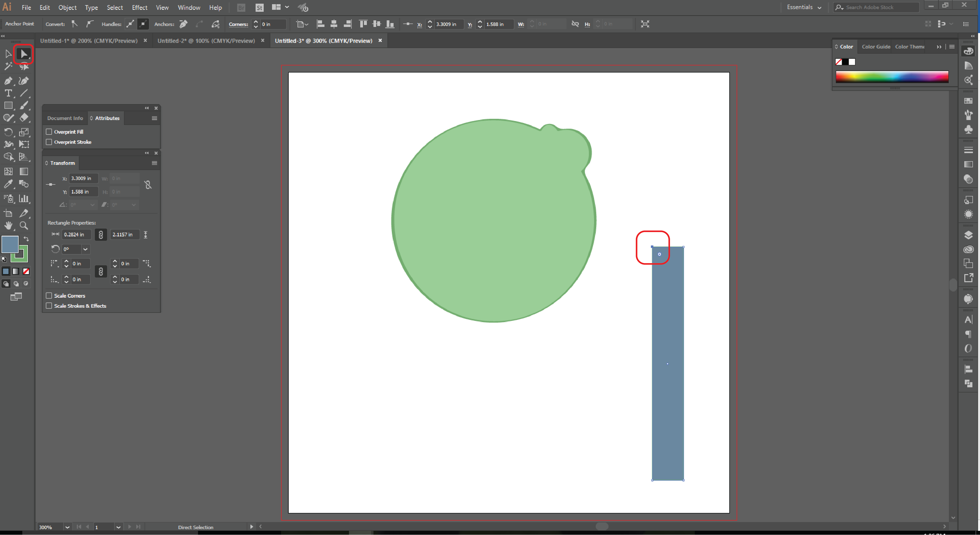Select the Hand tool
The image size is (980, 535).
click(8, 225)
